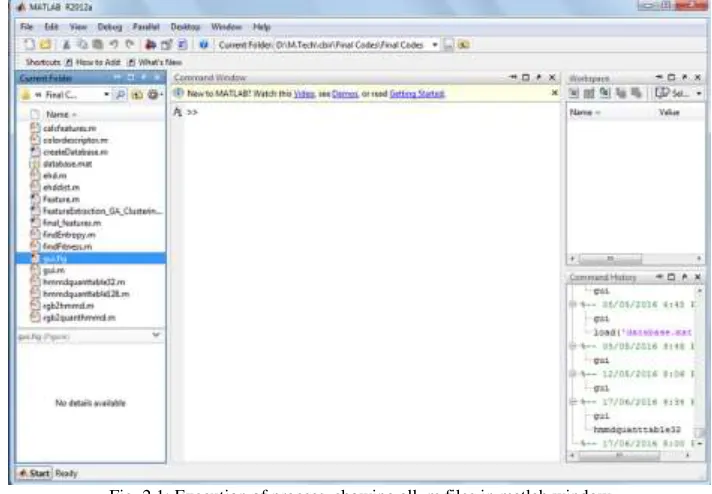
Task: Click the Open Variable icon in Workspace
Action: pos(589,93)
